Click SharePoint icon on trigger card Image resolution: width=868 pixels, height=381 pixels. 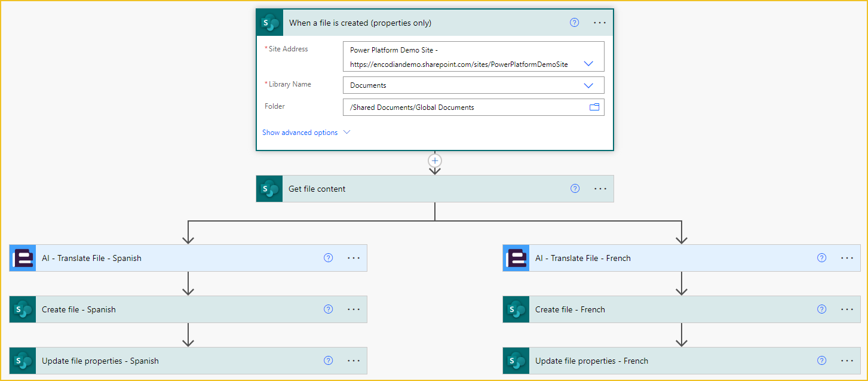[x=270, y=23]
